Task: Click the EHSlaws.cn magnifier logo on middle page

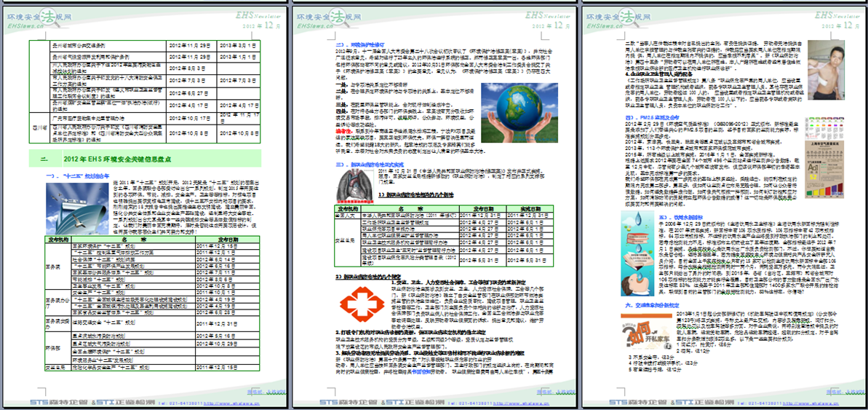Action: (339, 17)
